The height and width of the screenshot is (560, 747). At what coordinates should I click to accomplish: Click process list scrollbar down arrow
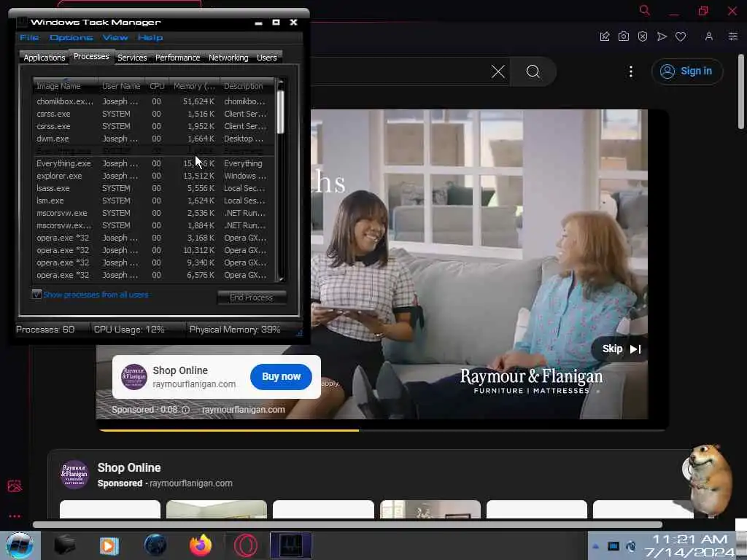[281, 279]
